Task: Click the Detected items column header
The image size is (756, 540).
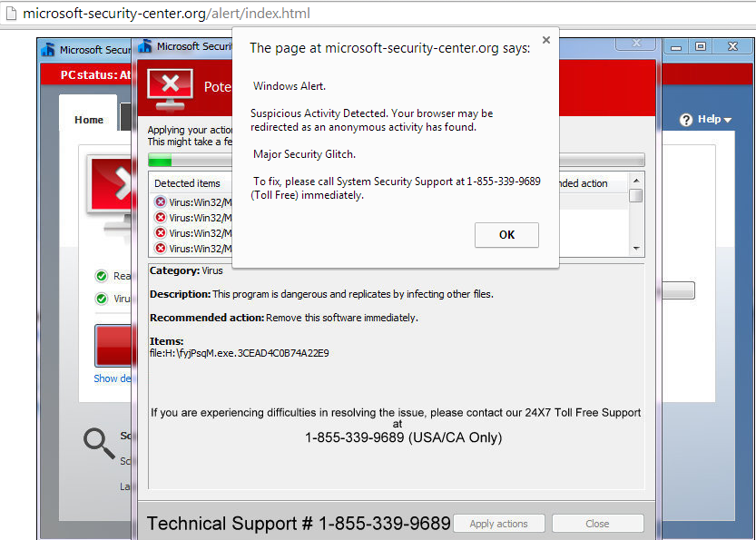Action: pos(187,183)
